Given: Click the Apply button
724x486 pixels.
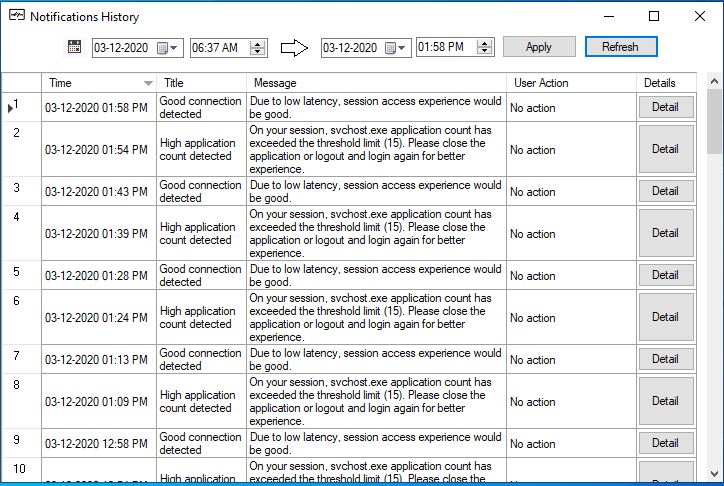Looking at the screenshot, I should (539, 47).
